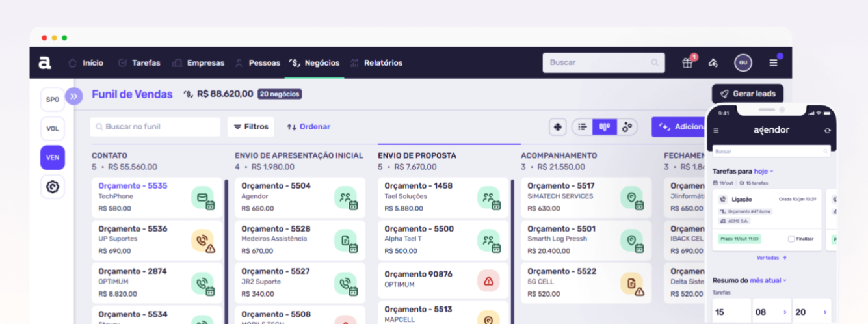Click the 20 negócios badge
The image size is (868, 324).
coord(280,94)
